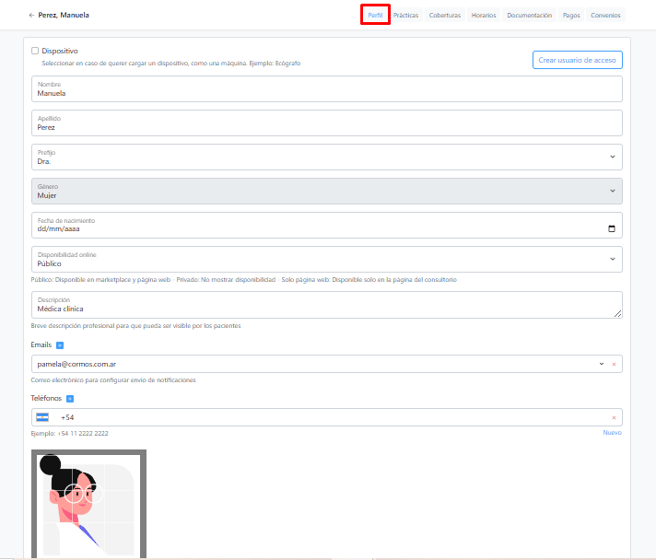656x560 pixels.
Task: Go back using arrow beside Perez, Manuela
Action: click(31, 15)
